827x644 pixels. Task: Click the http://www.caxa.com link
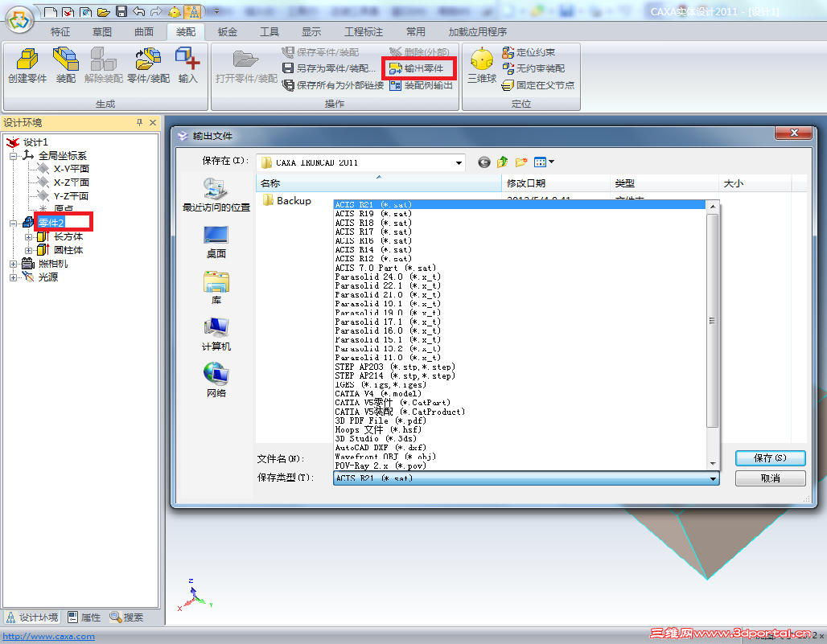click(48, 637)
